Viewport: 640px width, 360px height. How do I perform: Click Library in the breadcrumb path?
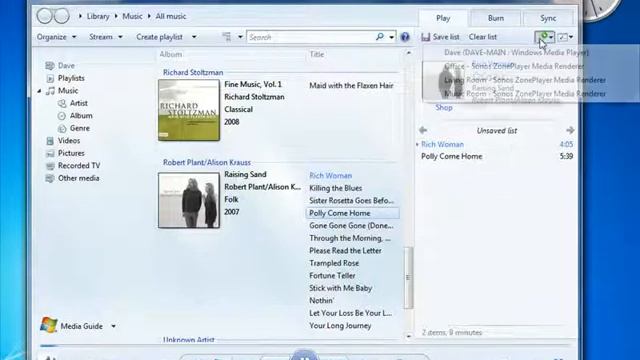pos(98,16)
